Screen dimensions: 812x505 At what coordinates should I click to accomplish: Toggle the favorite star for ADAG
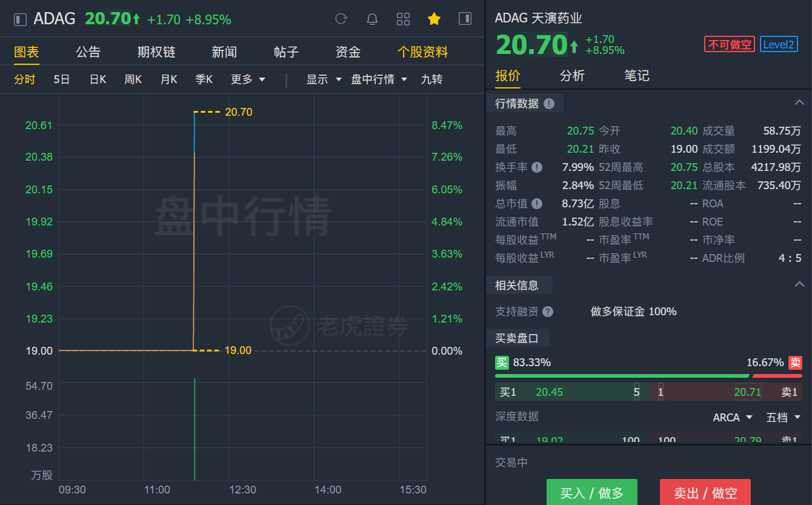tap(434, 19)
